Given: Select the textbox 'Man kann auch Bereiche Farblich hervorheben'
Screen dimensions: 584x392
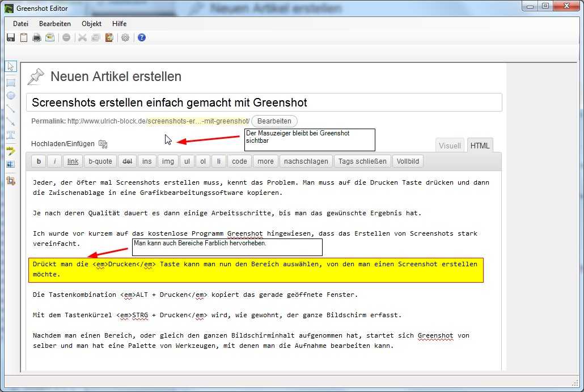Looking at the screenshot, I should (x=227, y=247).
